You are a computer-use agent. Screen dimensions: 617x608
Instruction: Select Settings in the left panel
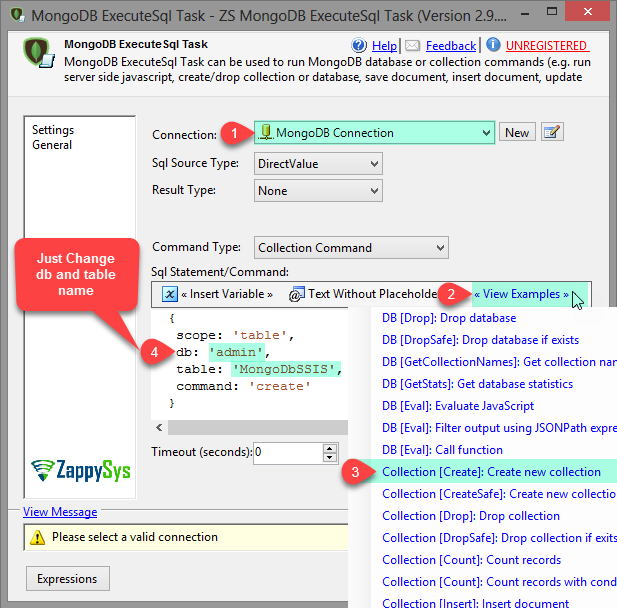point(53,130)
